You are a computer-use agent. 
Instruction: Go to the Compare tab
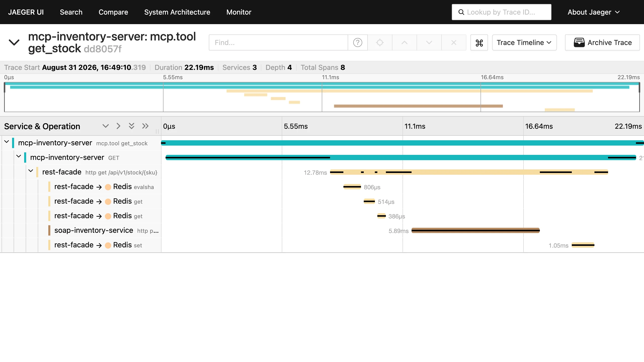(113, 12)
